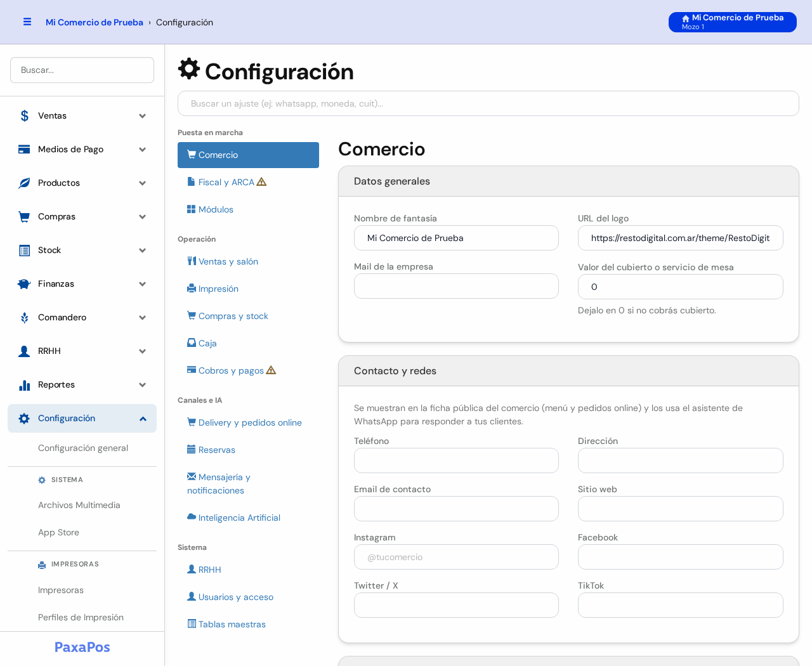This screenshot has height=666, width=812.
Task: Click the Ventas dollar icon
Action: click(x=24, y=115)
